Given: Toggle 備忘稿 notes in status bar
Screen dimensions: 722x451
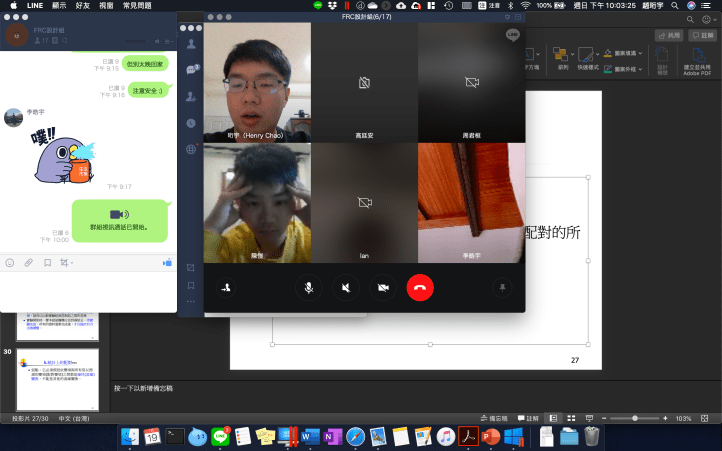Looking at the screenshot, I should click(x=494, y=418).
